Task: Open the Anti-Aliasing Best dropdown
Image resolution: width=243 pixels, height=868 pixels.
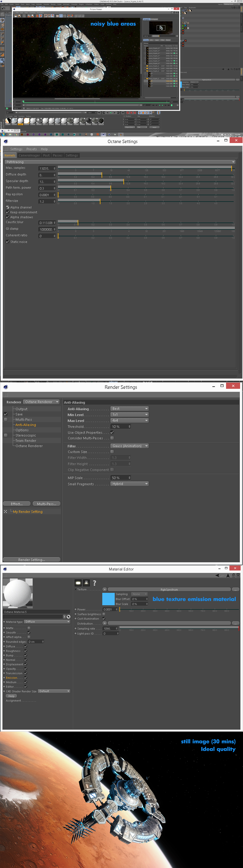Action: coord(130,408)
